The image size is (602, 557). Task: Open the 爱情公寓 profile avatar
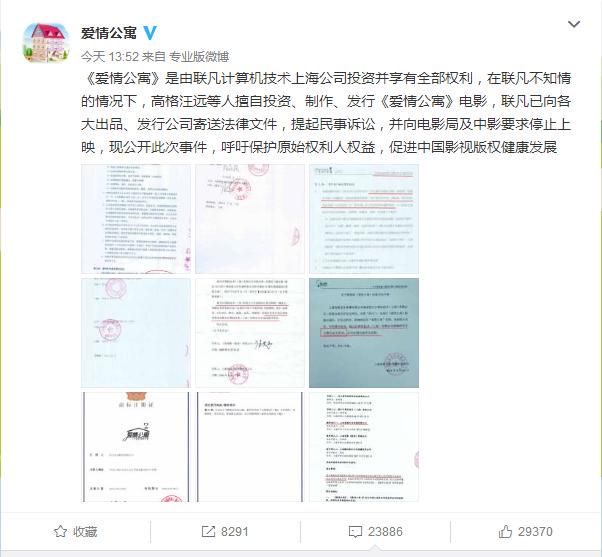[46, 43]
